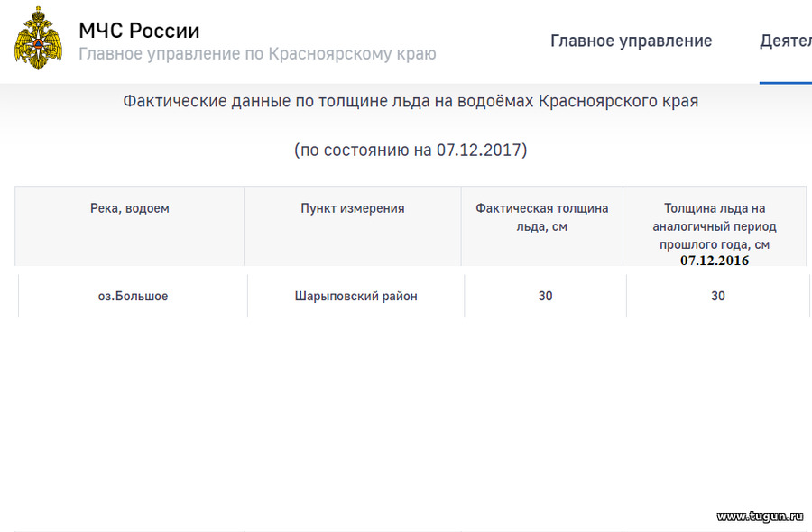Click the empty area below the table

pos(406,415)
